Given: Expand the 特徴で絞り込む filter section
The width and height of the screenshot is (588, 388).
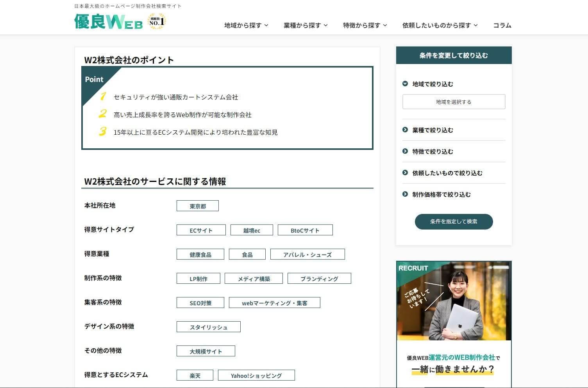Looking at the screenshot, I should [433, 151].
